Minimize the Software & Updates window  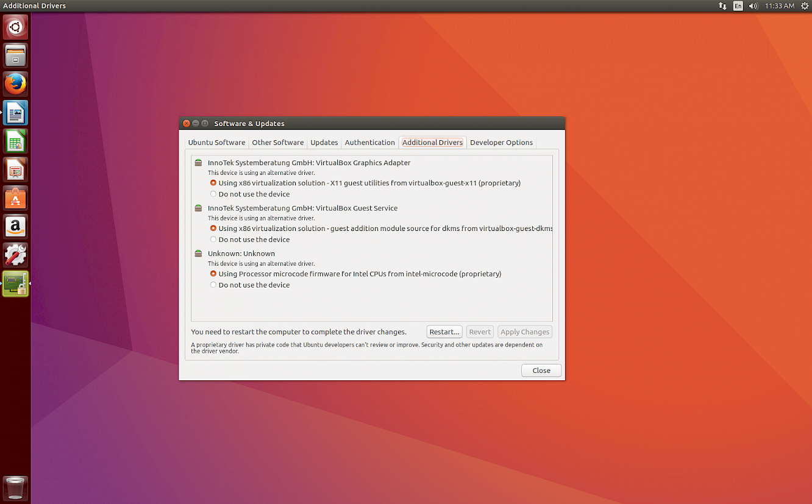[196, 123]
